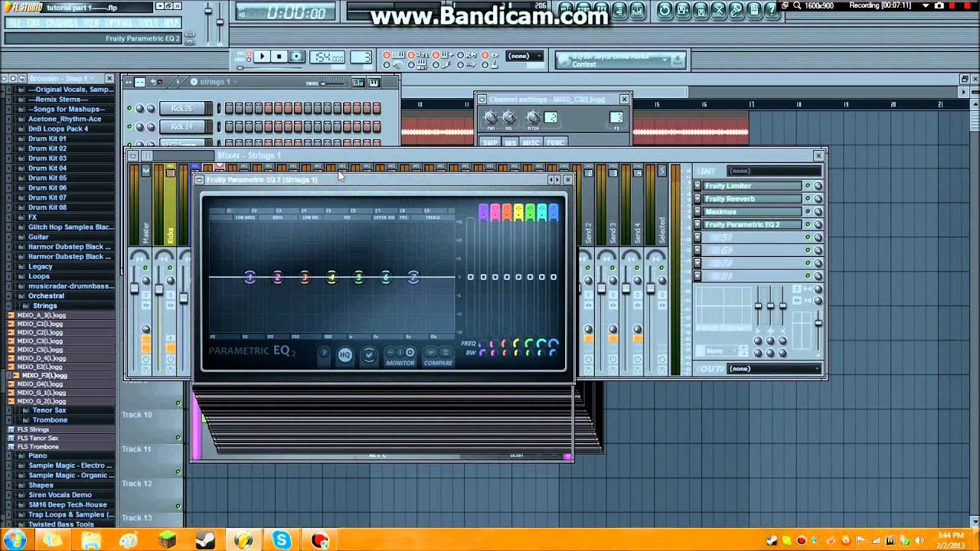This screenshot has height=551, width=980.
Task: Switch to MISC tab in Channel settings
Action: point(531,142)
